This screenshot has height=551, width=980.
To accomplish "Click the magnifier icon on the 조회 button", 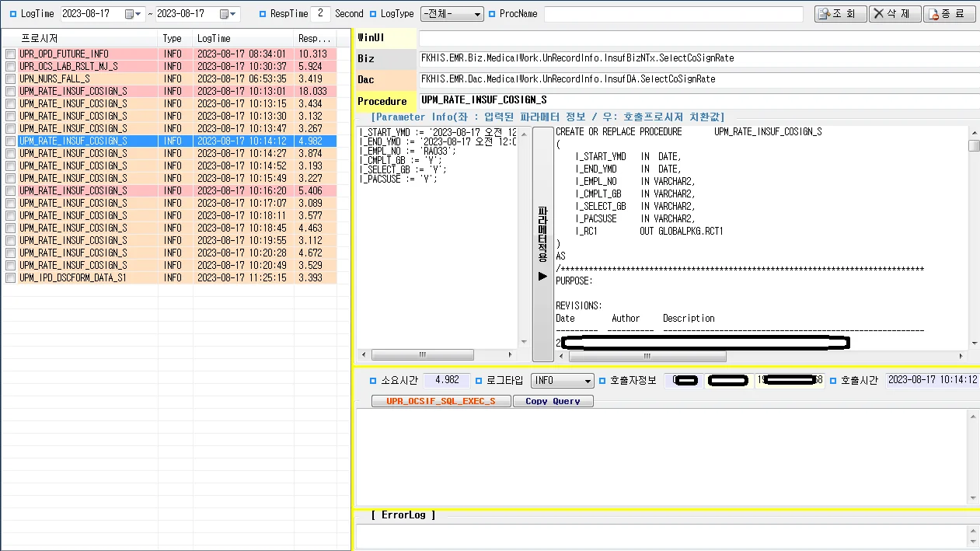I will 825,13.
